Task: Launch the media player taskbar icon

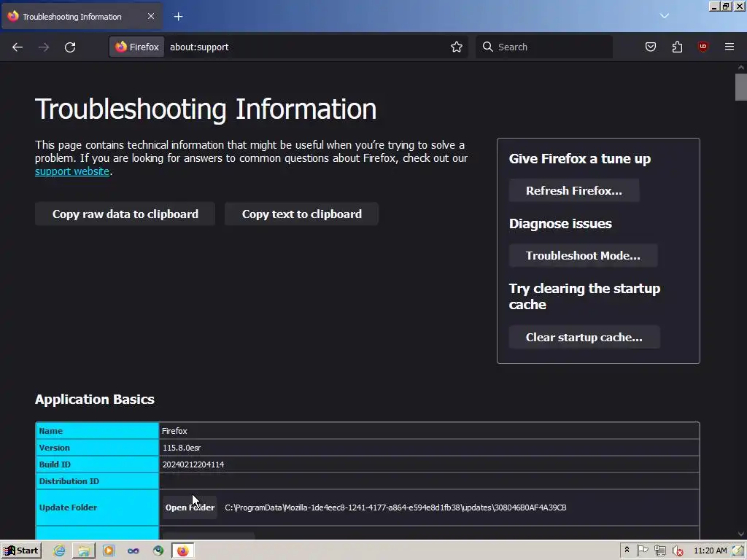Action: (x=109, y=551)
